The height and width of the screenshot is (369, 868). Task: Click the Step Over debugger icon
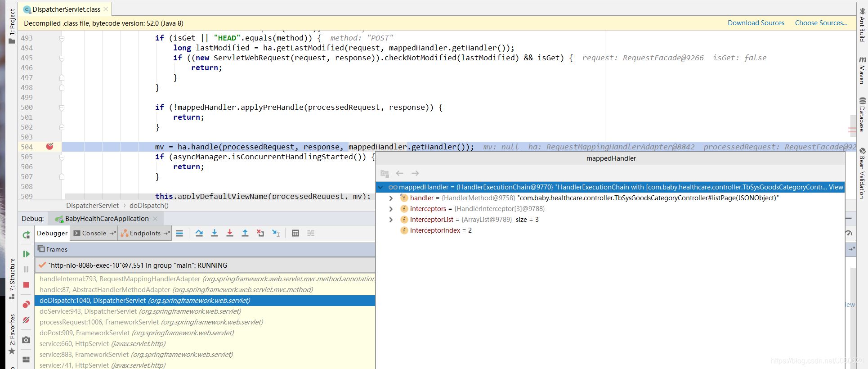(x=199, y=233)
